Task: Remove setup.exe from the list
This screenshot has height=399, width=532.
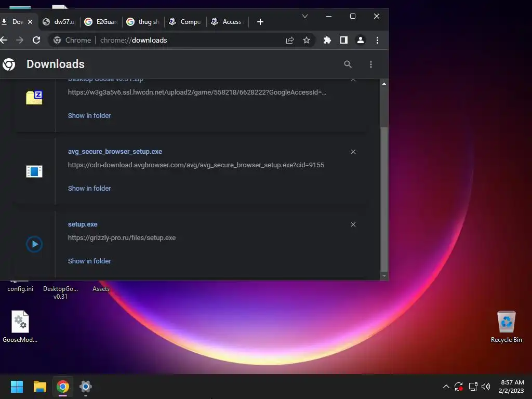Action: pyautogui.click(x=353, y=224)
